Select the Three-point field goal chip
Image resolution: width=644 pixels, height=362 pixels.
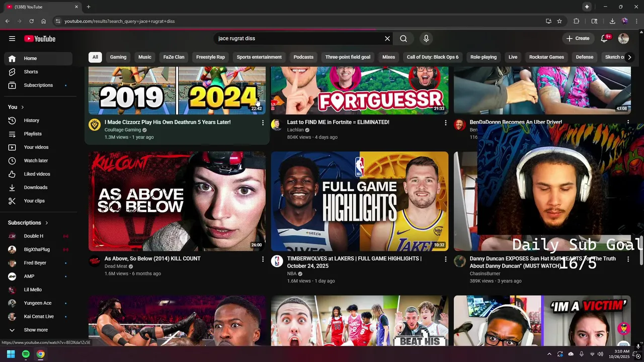348,57
